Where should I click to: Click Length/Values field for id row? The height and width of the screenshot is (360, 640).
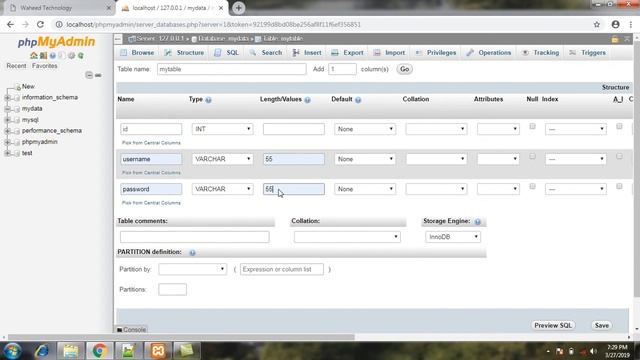pyautogui.click(x=294, y=129)
